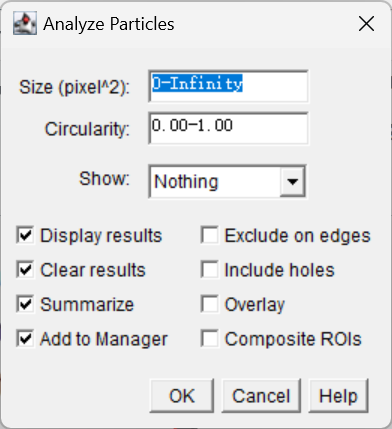This screenshot has height=429, width=392.
Task: Enable Composite ROIs option
Action: click(210, 339)
